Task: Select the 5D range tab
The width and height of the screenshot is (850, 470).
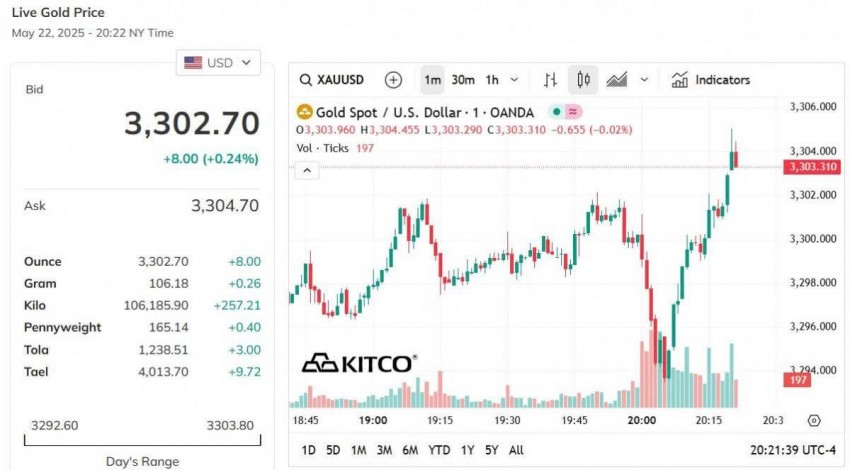Action: (333, 450)
